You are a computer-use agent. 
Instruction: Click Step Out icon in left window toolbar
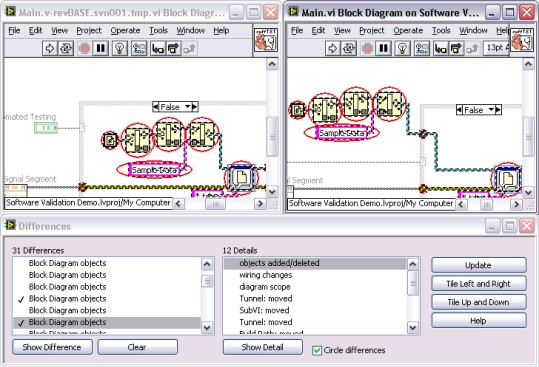point(189,48)
